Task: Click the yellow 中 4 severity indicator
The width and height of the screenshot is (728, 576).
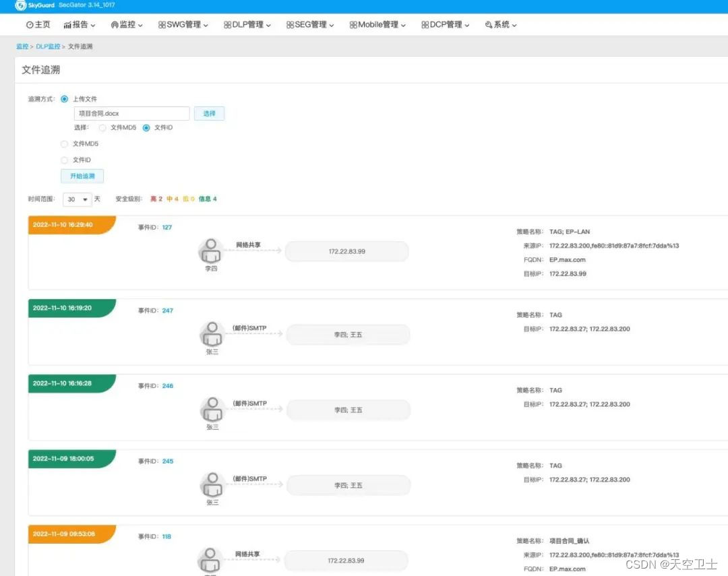Action: pyautogui.click(x=171, y=199)
